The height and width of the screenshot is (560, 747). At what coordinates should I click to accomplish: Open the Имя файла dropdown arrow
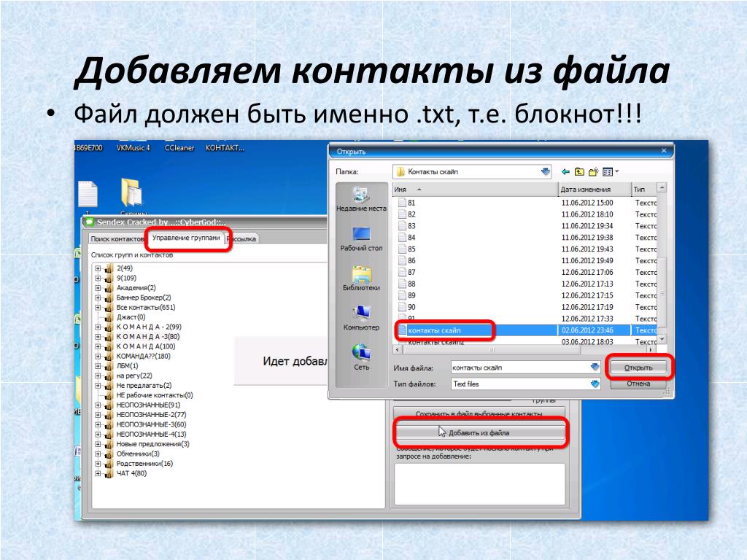pyautogui.click(x=595, y=367)
